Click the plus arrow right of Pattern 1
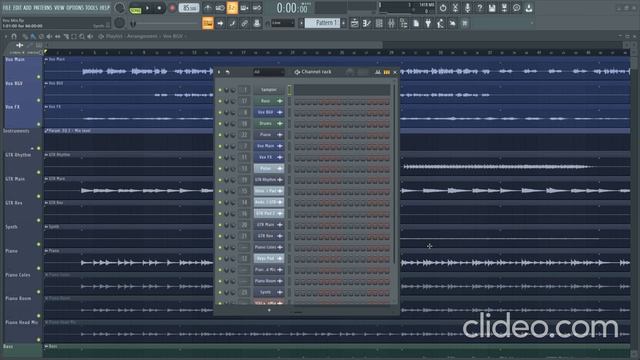The width and height of the screenshot is (640, 360). coord(344,23)
